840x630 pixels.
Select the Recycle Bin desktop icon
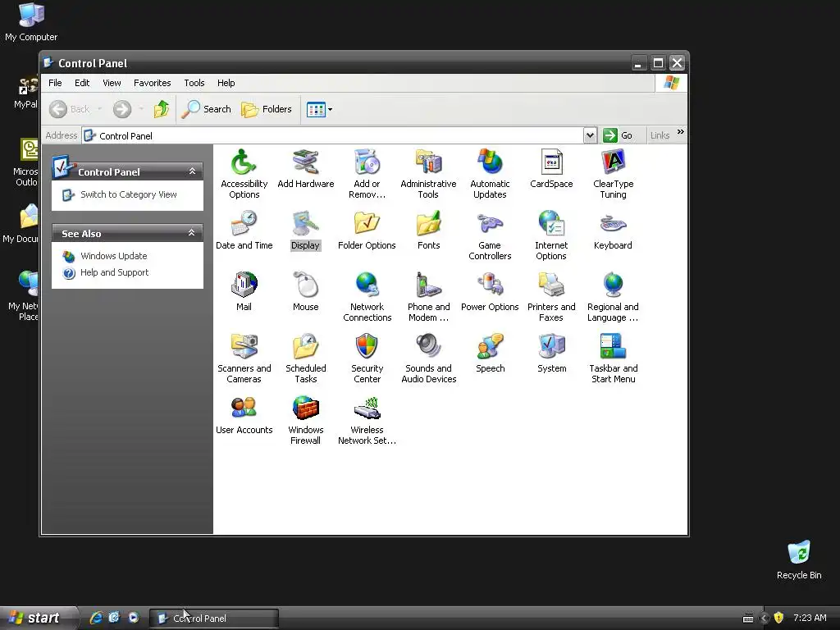[x=799, y=559]
